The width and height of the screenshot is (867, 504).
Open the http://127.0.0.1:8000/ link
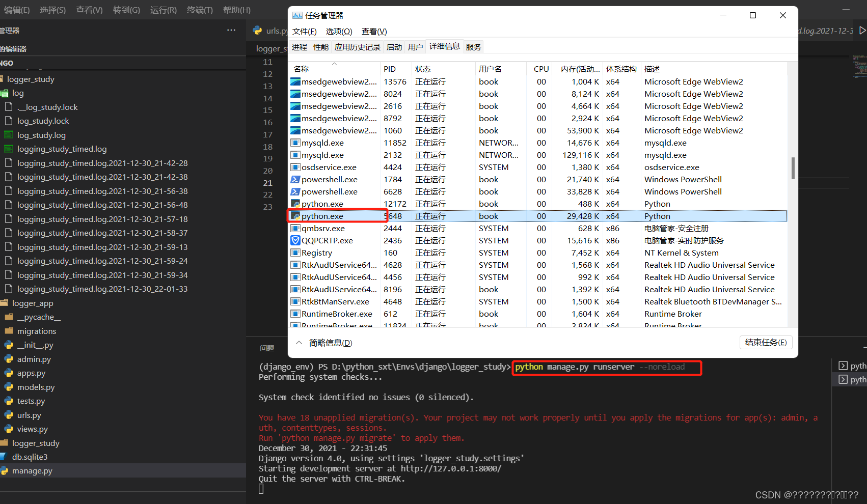(x=450, y=468)
